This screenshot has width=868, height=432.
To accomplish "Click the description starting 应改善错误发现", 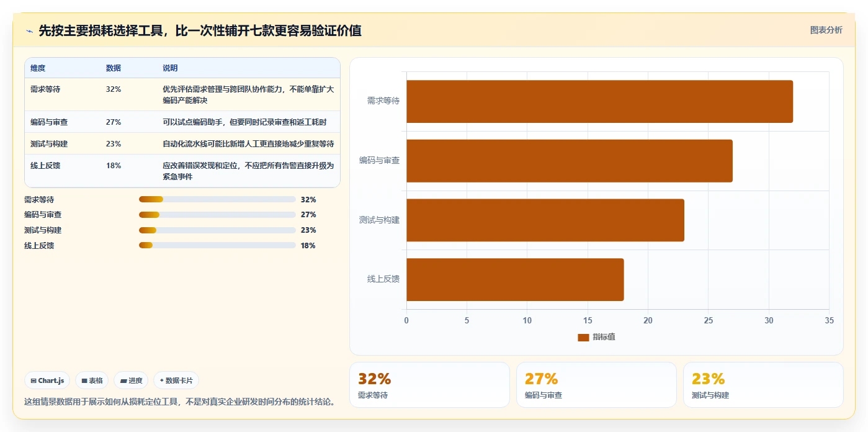I will pyautogui.click(x=248, y=171).
